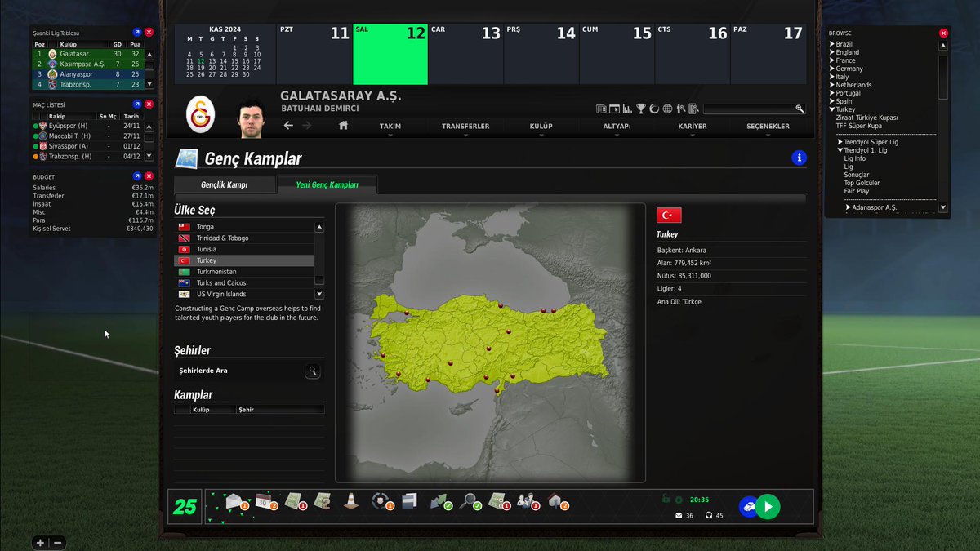Click the country list scroll down arrow
The height and width of the screenshot is (551, 980).
tap(319, 294)
